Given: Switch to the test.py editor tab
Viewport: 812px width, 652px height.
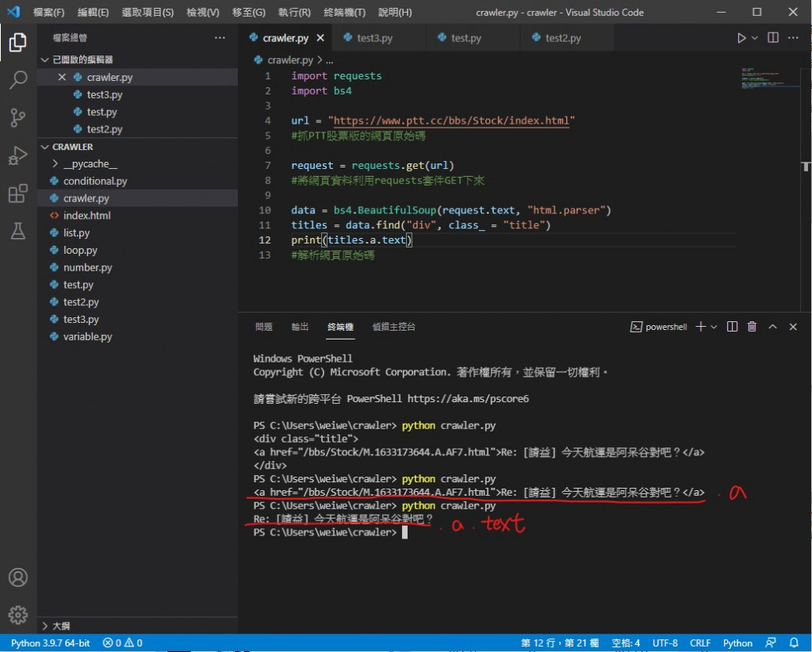Looking at the screenshot, I should tap(473, 38).
